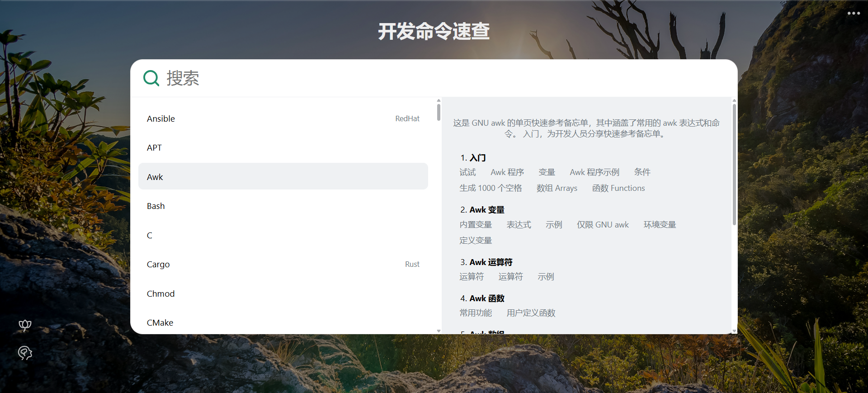Select the CMake list entry
Viewport: 868px width, 393px height.
(283, 322)
